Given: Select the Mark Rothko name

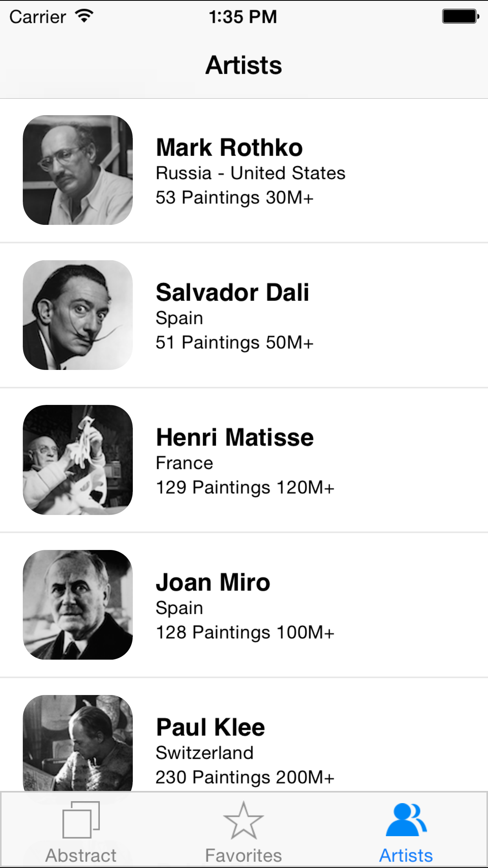Looking at the screenshot, I should pos(229,147).
